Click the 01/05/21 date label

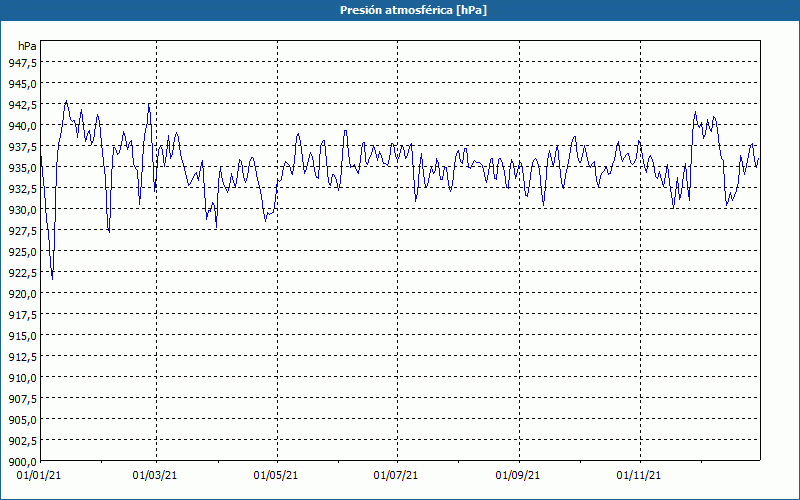[276, 476]
